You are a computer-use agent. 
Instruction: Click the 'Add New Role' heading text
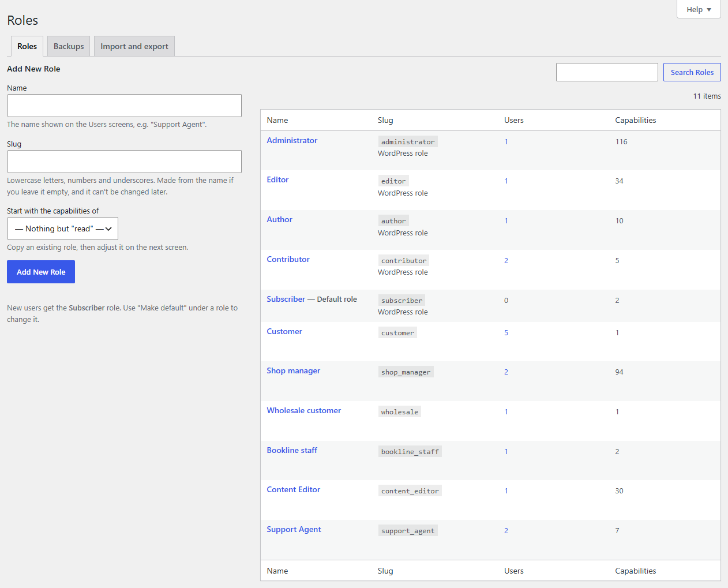pyautogui.click(x=33, y=69)
